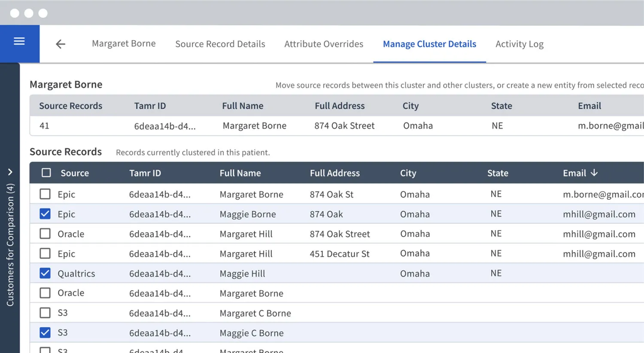Open the Margaret Borne tab
This screenshot has height=353, width=644.
[x=124, y=44]
